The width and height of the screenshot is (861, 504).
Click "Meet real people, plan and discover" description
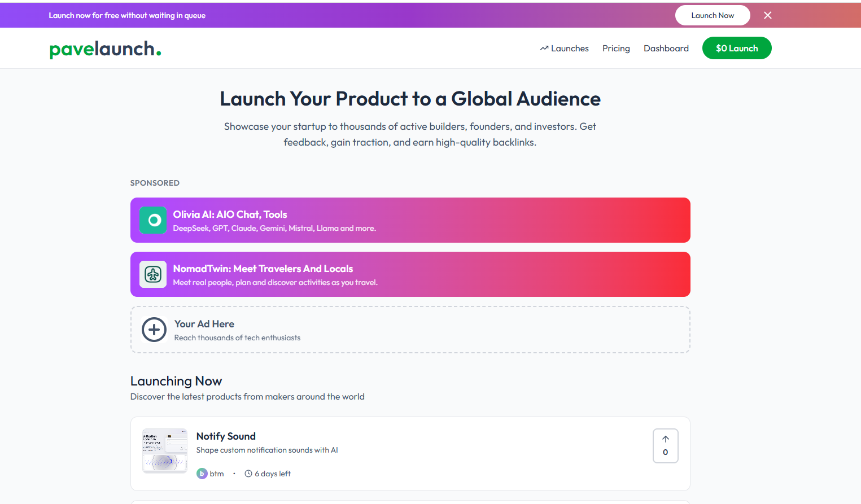276,282
